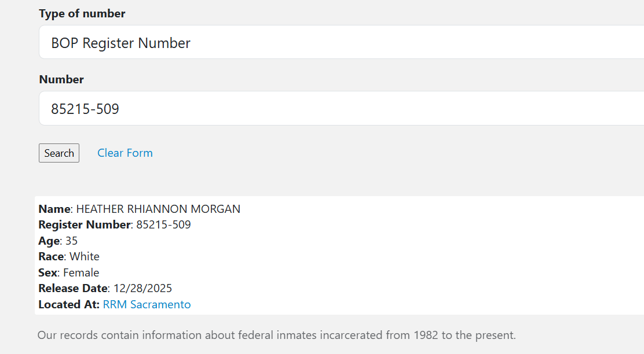The height and width of the screenshot is (354, 644).
Task: Open the Type of number dropdown
Action: [x=341, y=43]
